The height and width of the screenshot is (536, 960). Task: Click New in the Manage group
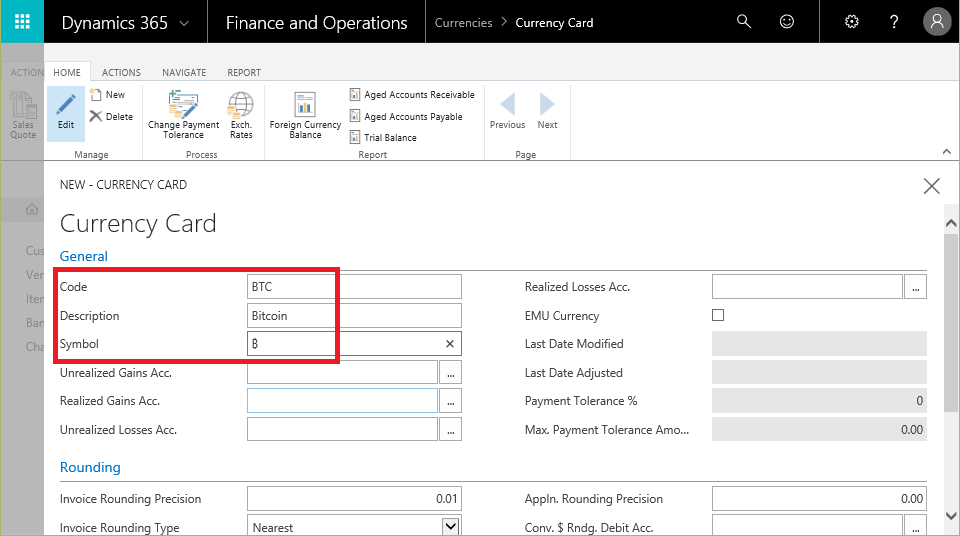point(108,94)
